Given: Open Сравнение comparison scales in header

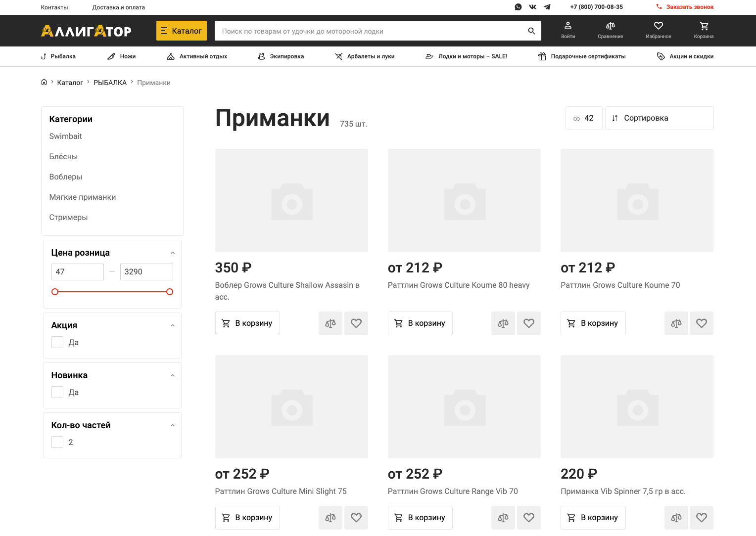Looking at the screenshot, I should tap(610, 30).
